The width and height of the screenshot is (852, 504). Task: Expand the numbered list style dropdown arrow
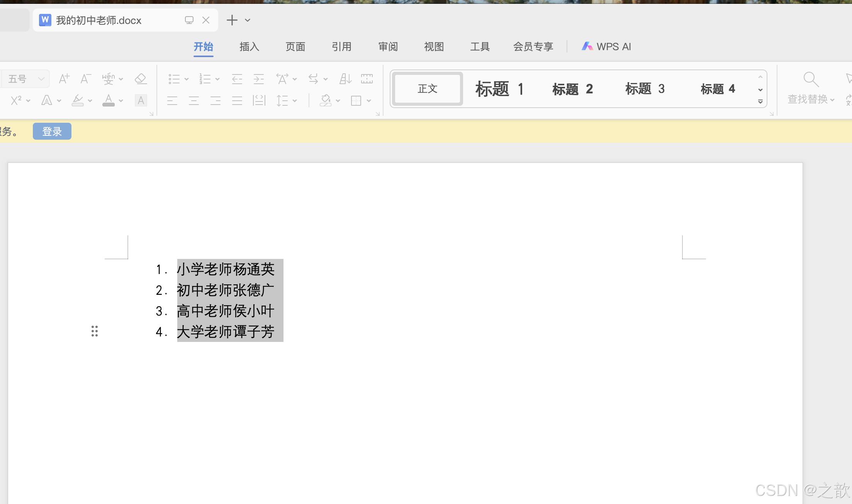217,79
